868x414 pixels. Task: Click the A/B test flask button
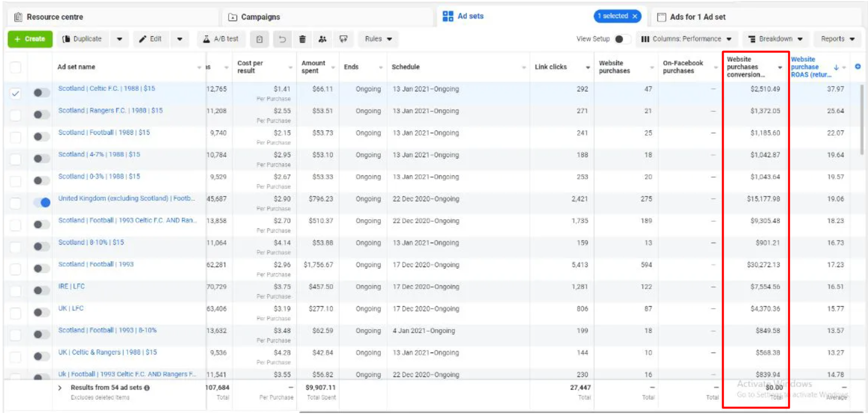coord(221,39)
